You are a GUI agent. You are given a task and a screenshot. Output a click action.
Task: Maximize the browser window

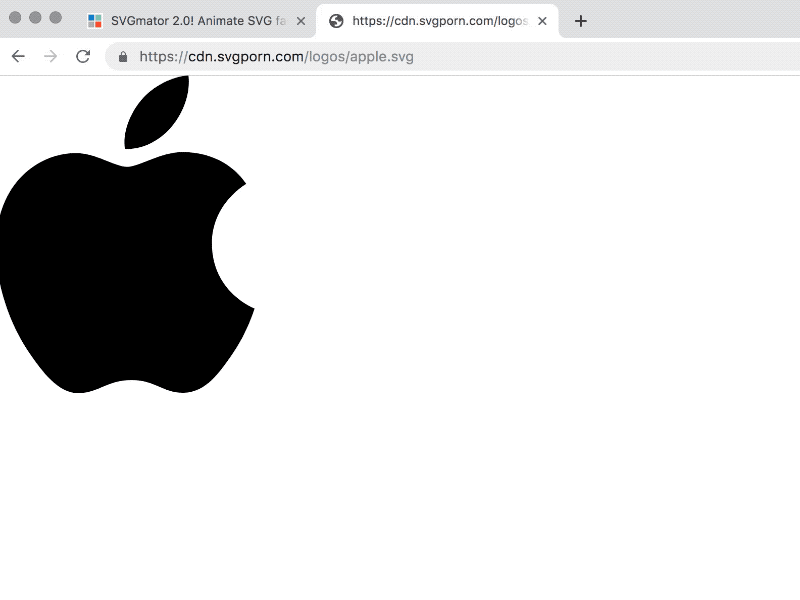pos(55,18)
